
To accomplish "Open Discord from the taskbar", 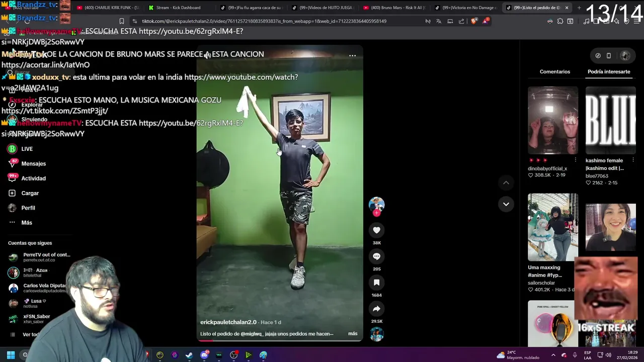I will pos(204,355).
